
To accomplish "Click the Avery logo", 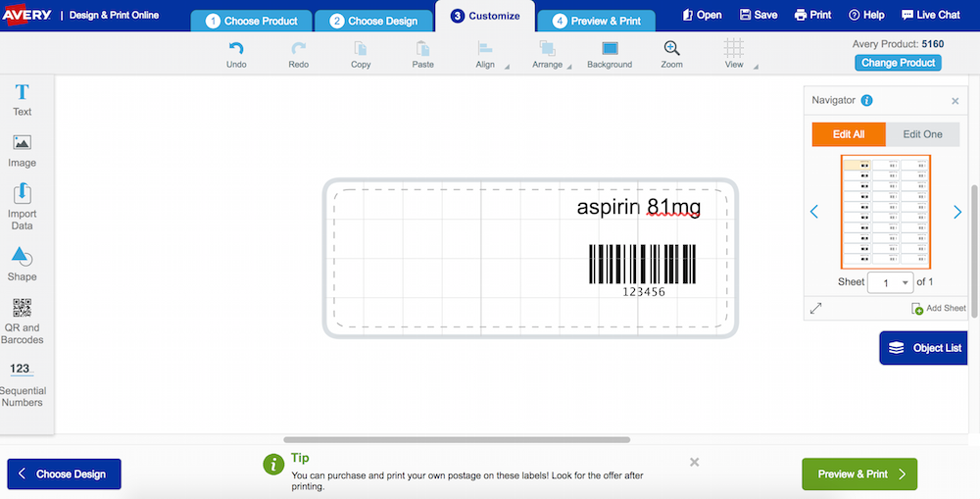I will (26, 15).
